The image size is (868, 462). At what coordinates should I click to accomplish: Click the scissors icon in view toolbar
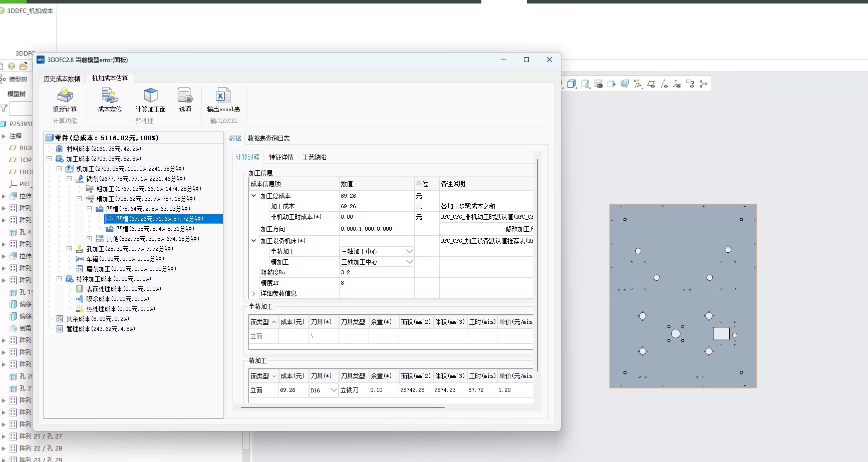click(704, 84)
